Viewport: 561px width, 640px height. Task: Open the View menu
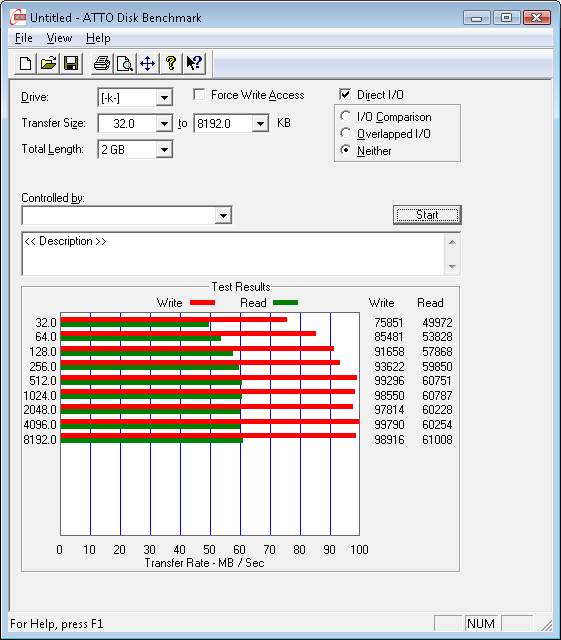[x=59, y=38]
